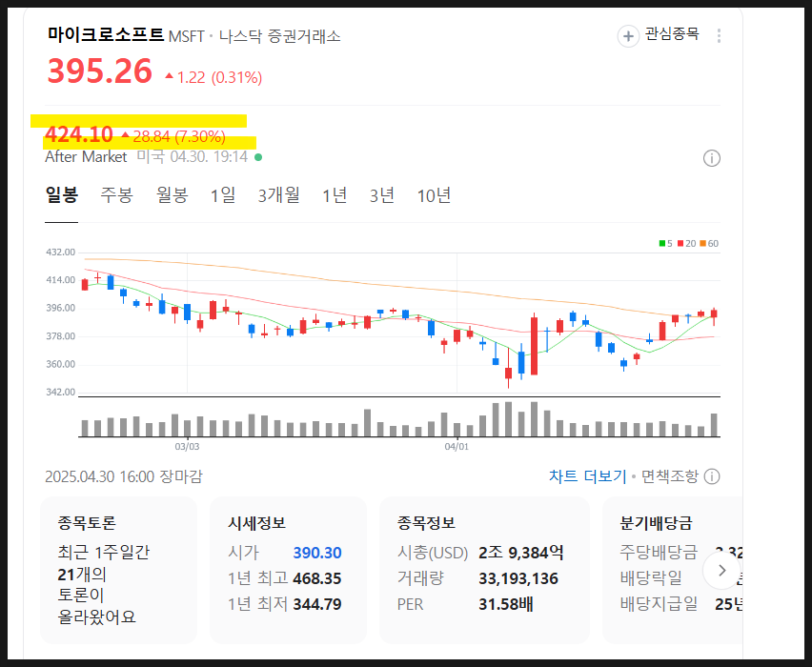Viewport: 812px width, 667px height.
Task: Open the 1일 chart tab
Action: [x=223, y=195]
